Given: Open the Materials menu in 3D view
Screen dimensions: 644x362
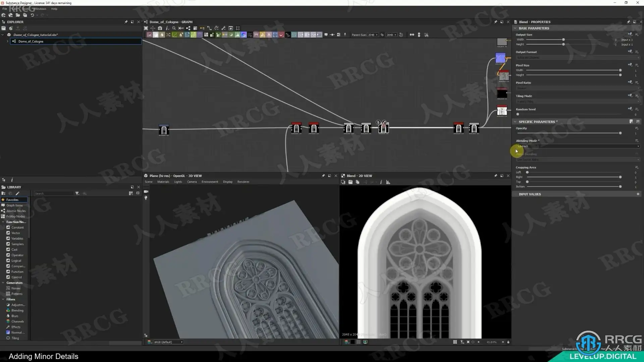Looking at the screenshot, I should pyautogui.click(x=163, y=182).
